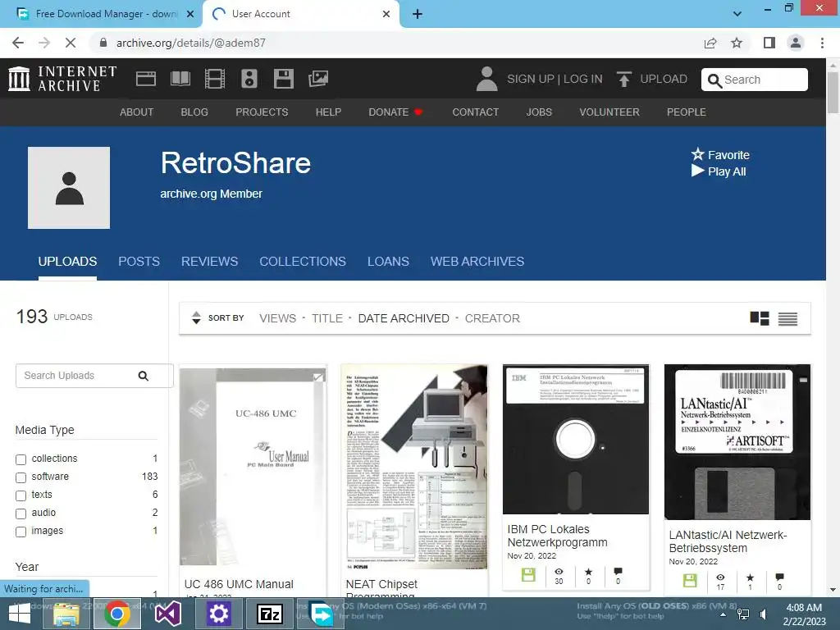Click the upload arrow icon
Screen dimensions: 840x630
click(623, 80)
